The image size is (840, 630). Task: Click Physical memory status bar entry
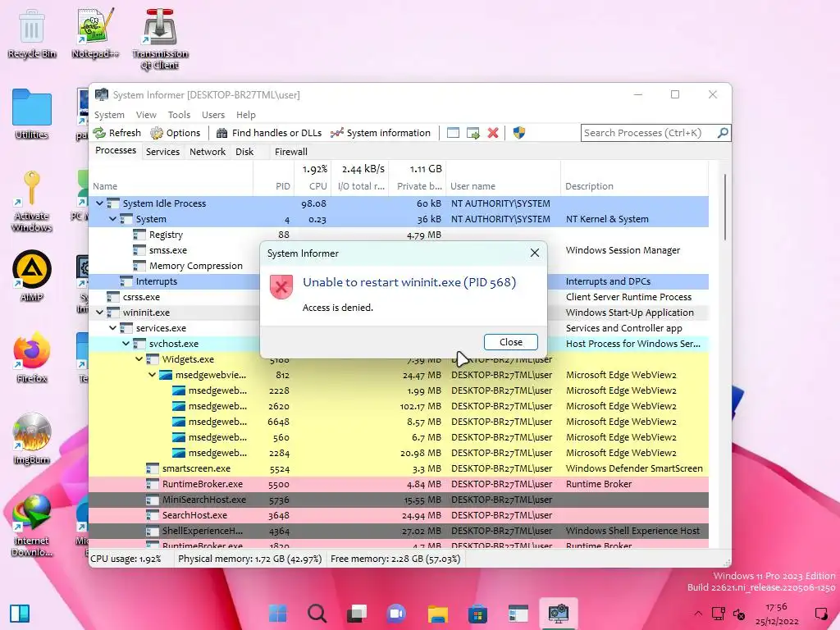click(x=249, y=558)
